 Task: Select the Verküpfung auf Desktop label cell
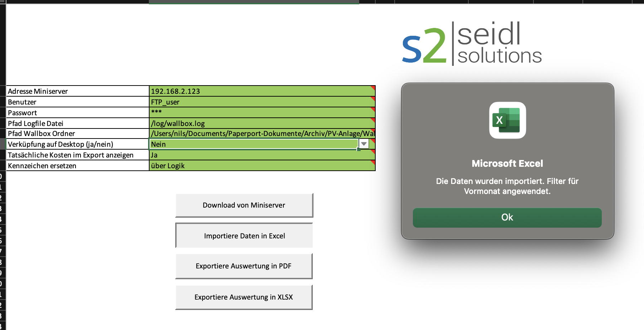pyautogui.click(x=78, y=144)
